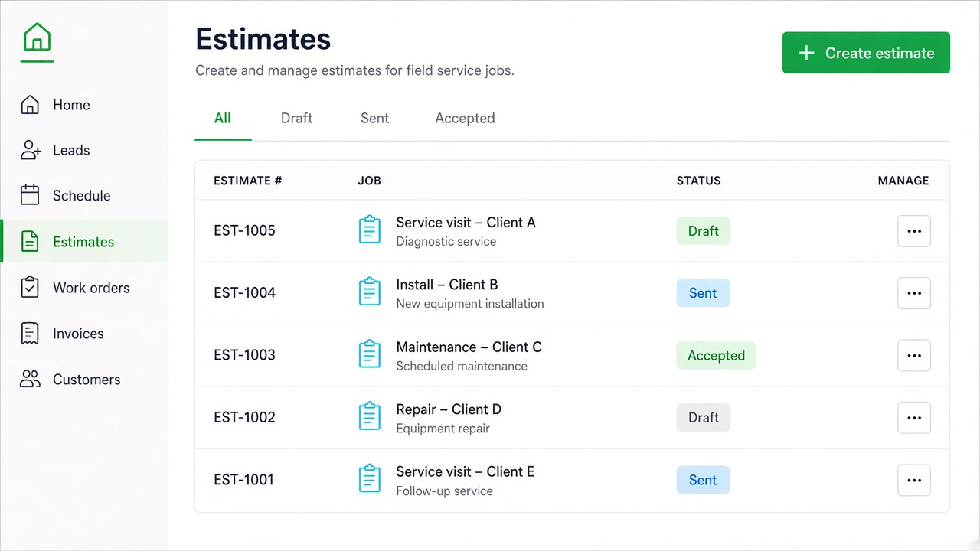Select estimate number EST-1001
The width and height of the screenshot is (980, 551).
[x=244, y=480]
